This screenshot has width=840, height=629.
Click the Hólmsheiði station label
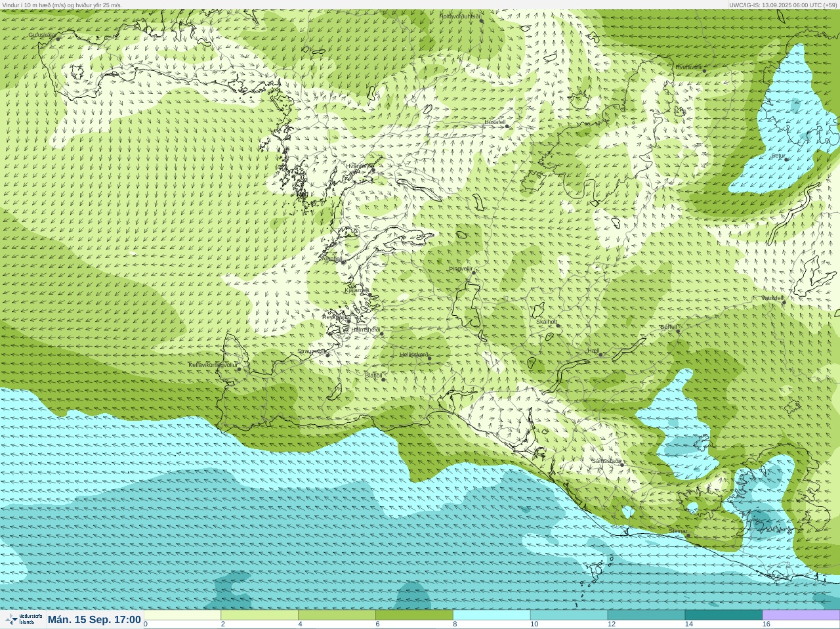[x=366, y=330]
